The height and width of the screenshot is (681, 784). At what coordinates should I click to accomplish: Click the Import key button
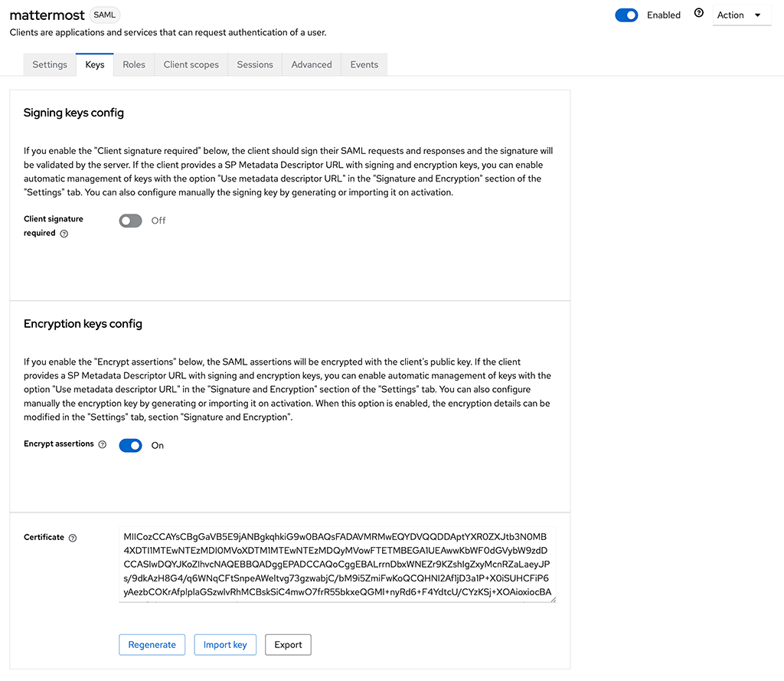pos(224,644)
